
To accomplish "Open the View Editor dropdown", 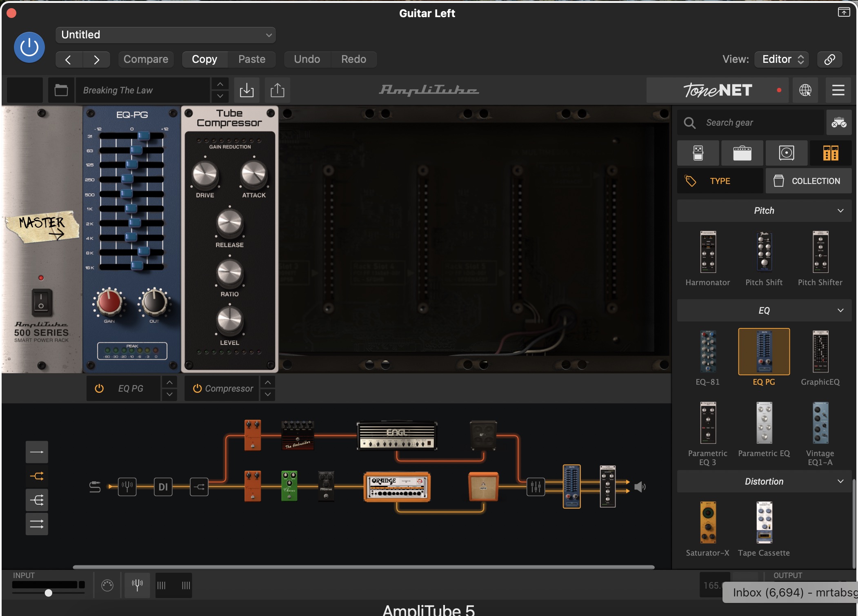I will [782, 59].
